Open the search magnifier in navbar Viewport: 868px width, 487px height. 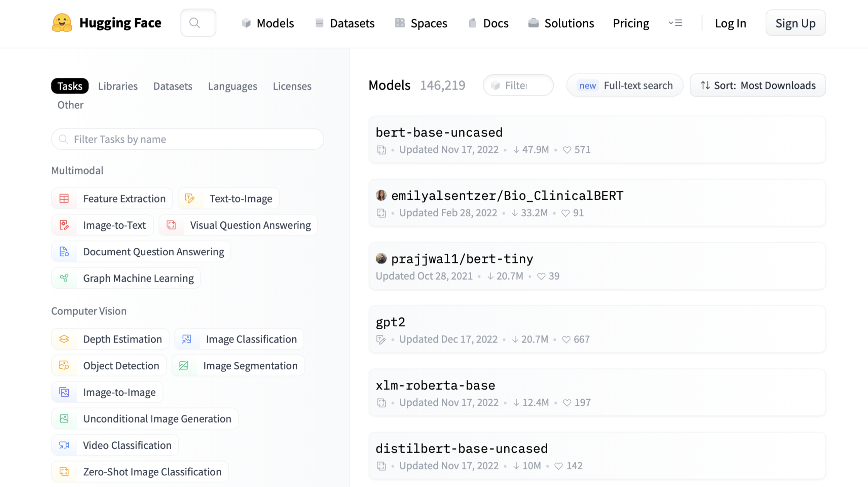click(195, 23)
